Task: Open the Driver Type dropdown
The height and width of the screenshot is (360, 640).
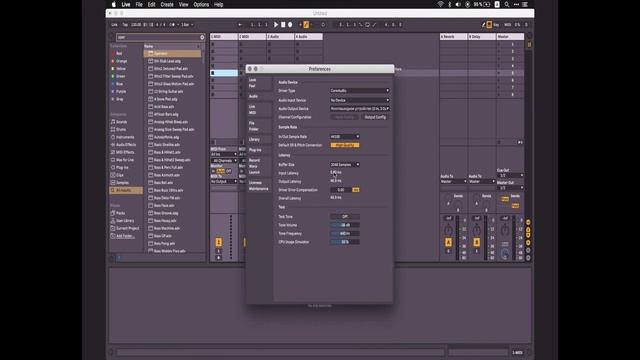Action: [x=360, y=91]
